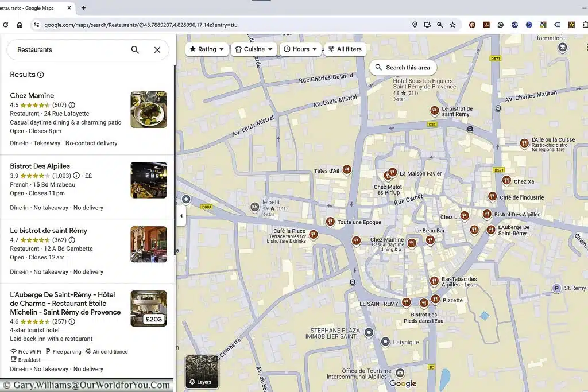Screen dimensions: 588x392
Task: Click info icon beside Le bistrot de saint Rémy rating
Action: (72, 240)
